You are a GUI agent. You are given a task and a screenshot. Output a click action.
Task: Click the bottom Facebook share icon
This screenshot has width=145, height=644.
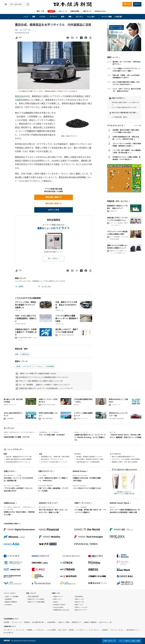coord(86,270)
